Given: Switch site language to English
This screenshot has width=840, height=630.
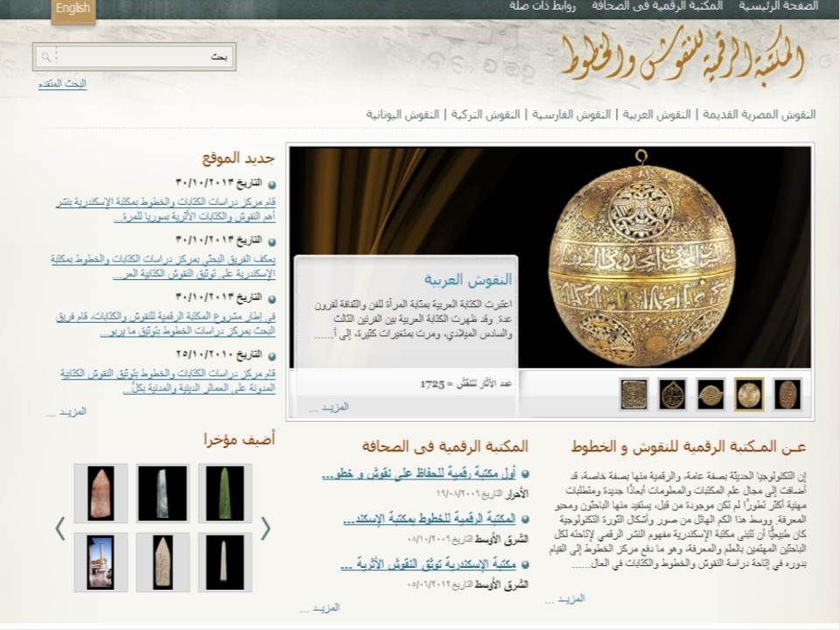Looking at the screenshot, I should coord(73,10).
